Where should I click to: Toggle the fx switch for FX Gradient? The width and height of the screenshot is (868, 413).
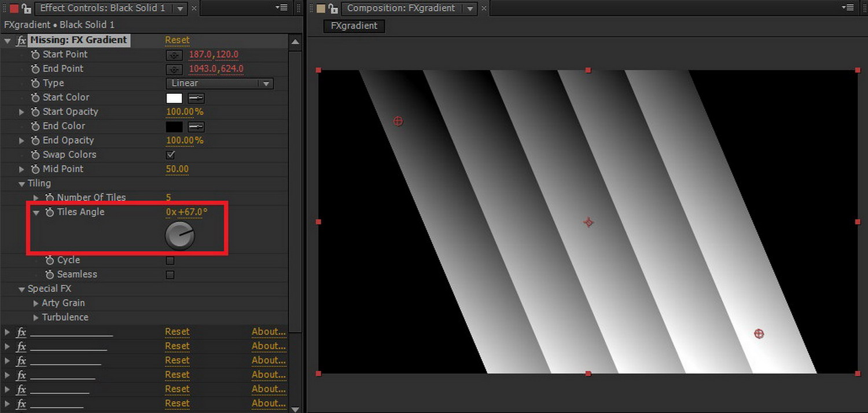(x=21, y=41)
